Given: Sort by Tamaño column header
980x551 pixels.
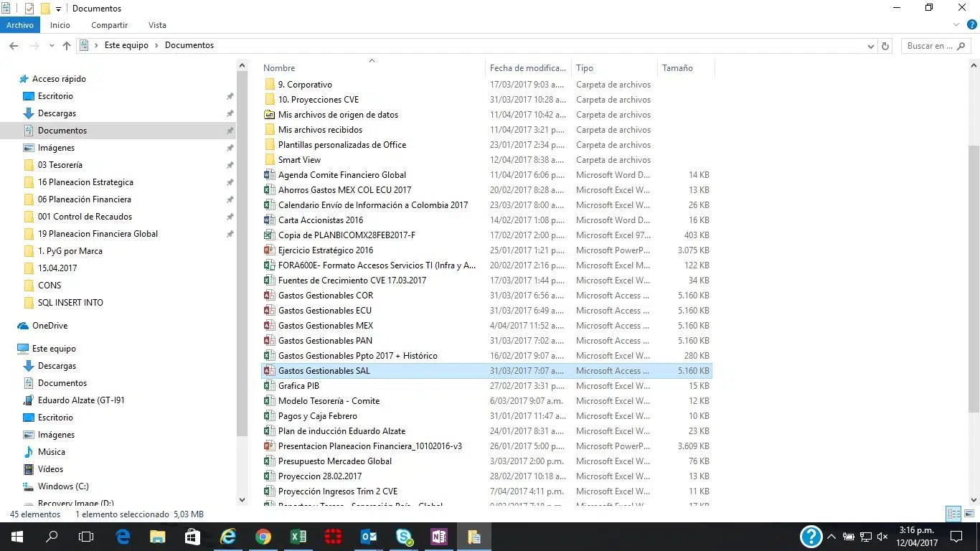Looking at the screenshot, I should (x=686, y=68).
